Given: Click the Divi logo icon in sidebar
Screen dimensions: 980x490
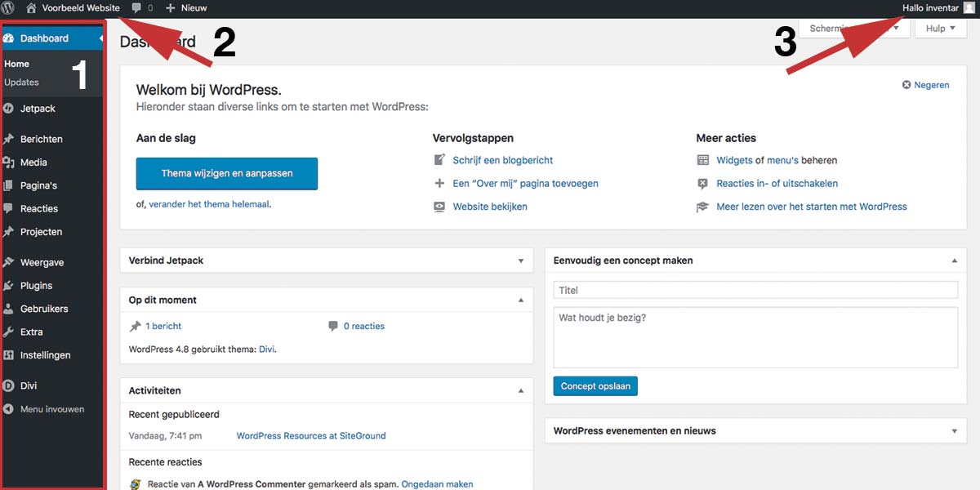Looking at the screenshot, I should [10, 385].
